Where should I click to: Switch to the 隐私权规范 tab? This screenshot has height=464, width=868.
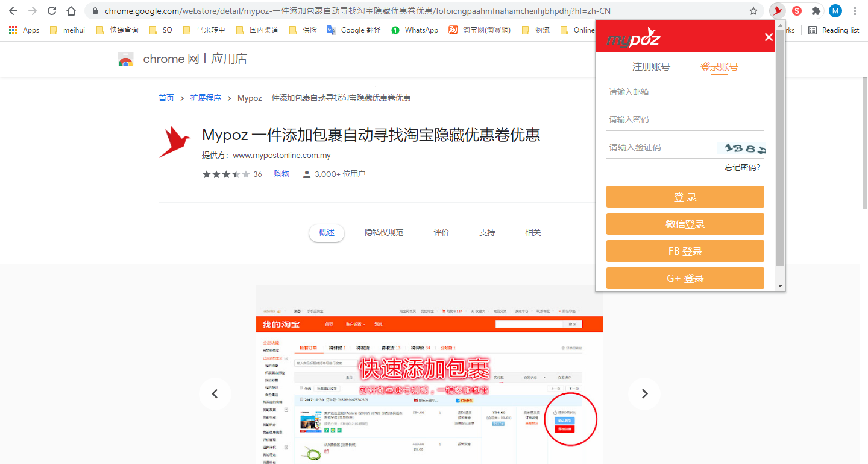pos(384,233)
